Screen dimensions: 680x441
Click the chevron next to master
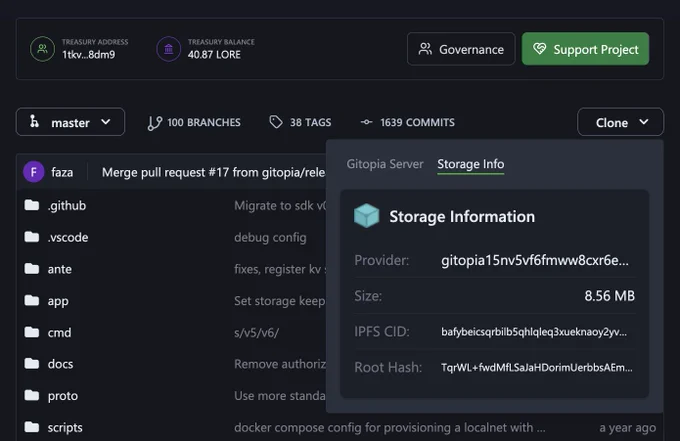[105, 122]
